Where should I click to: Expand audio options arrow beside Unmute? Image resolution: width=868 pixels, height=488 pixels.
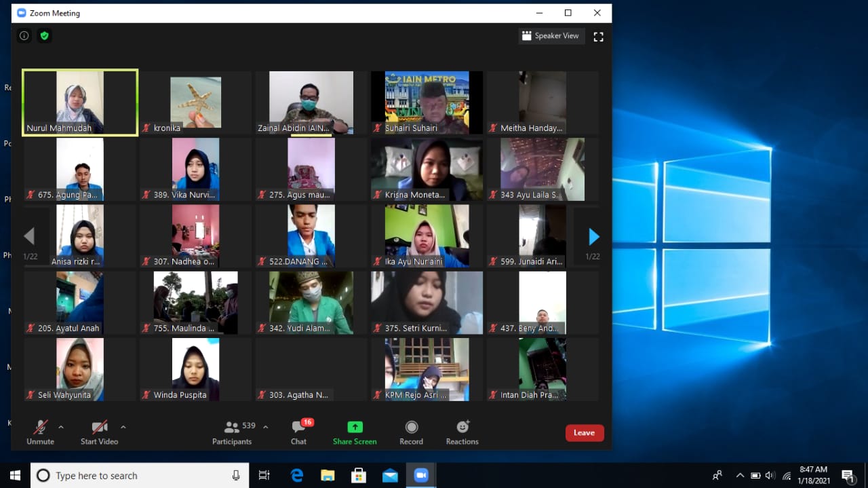[x=61, y=427]
